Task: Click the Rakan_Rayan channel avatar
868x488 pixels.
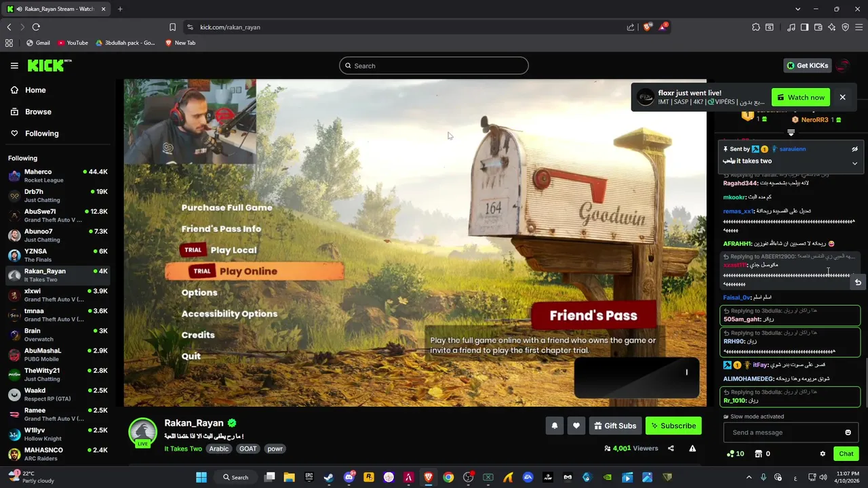Action: pyautogui.click(x=143, y=432)
